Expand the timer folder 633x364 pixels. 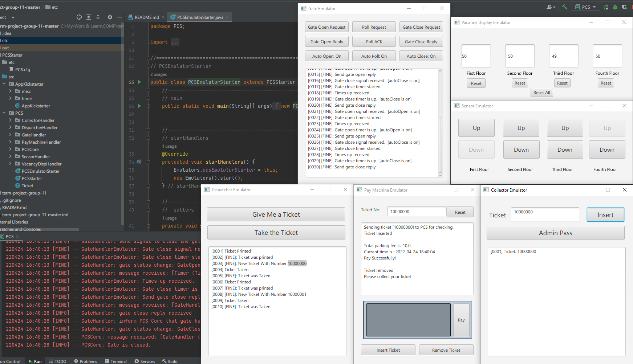pyautogui.click(x=10, y=98)
